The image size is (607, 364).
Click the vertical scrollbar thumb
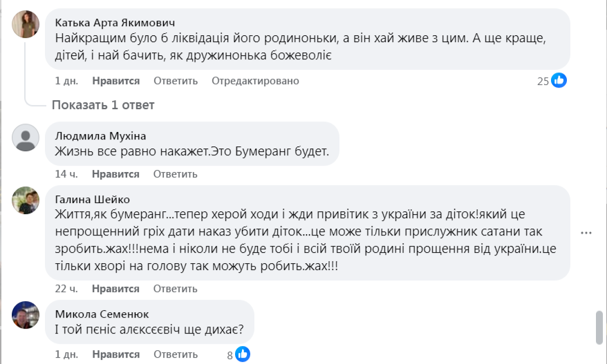(x=599, y=327)
